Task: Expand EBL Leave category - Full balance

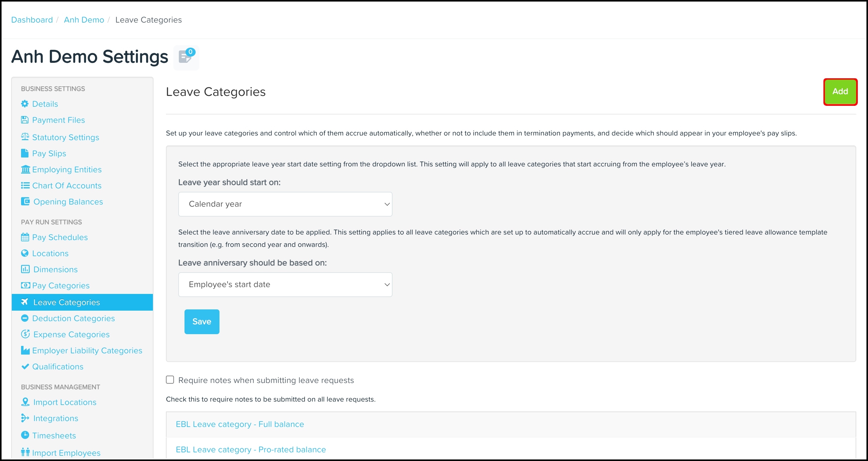Action: click(240, 424)
